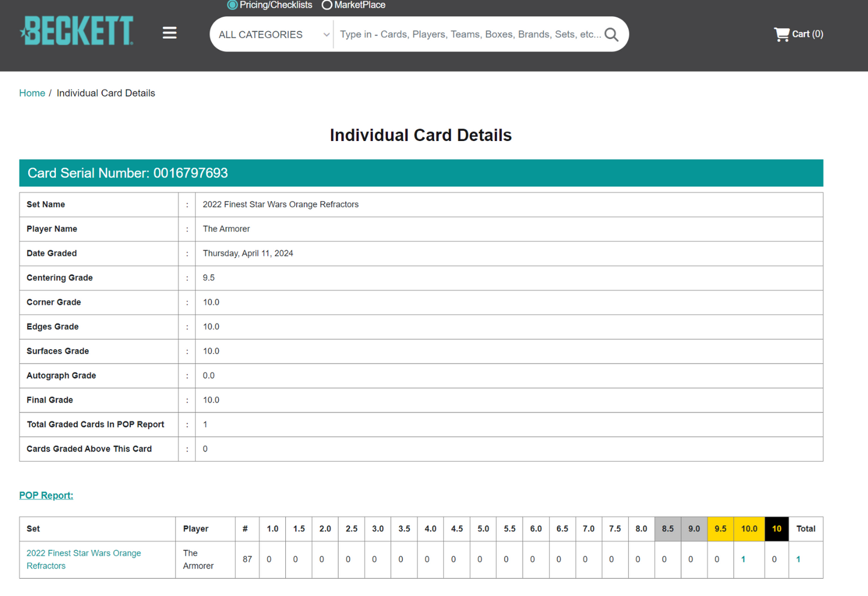Click 'The Armorer' player name value

point(226,229)
